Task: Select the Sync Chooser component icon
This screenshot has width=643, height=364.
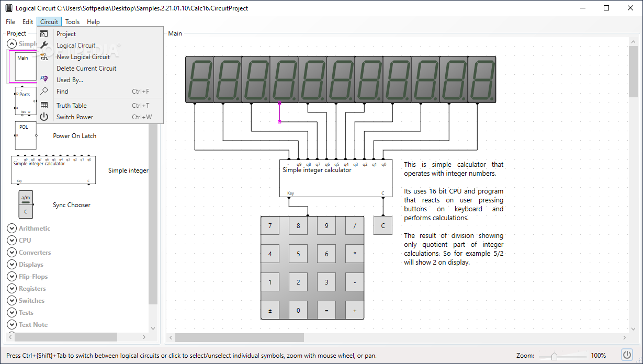Action: click(26, 204)
